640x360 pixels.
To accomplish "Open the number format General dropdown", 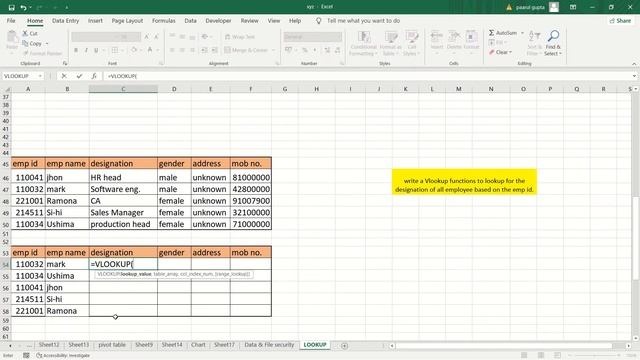I will point(313,37).
